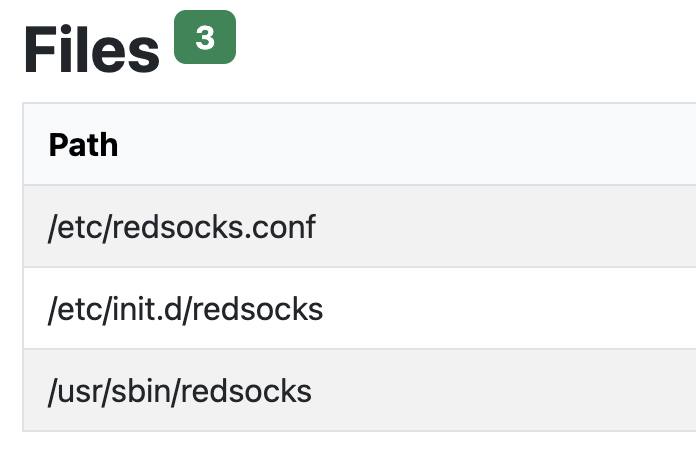Open the /etc/redsocks.conf file path
This screenshot has height=452, width=696.
181,227
